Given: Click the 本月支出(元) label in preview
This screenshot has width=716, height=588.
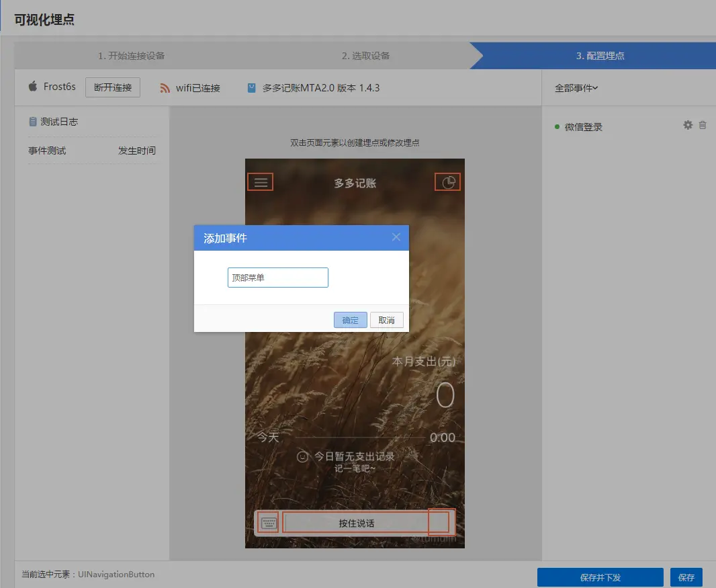Looking at the screenshot, I should point(423,362).
